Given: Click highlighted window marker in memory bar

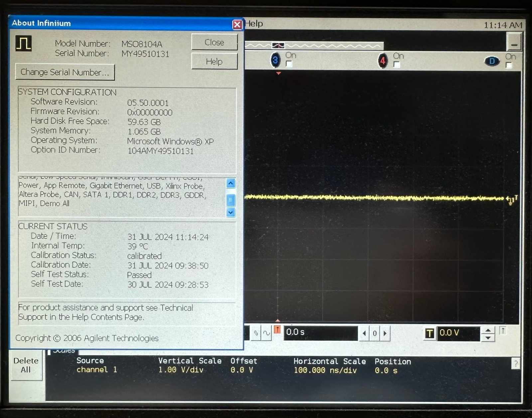Looking at the screenshot, I should [278, 45].
